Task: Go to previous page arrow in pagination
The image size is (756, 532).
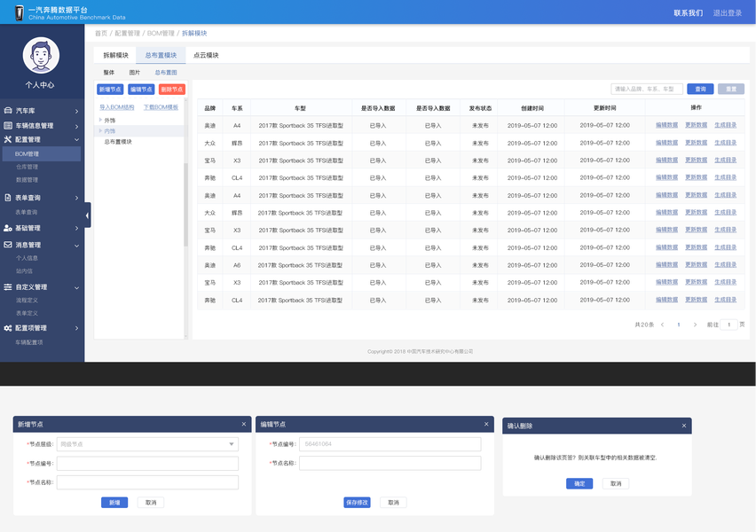Action: point(663,325)
